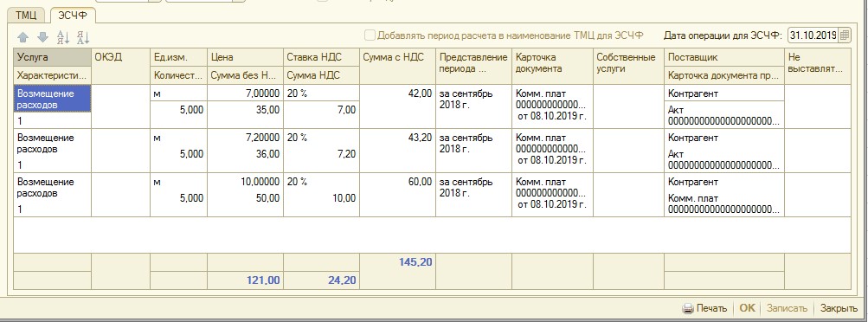This screenshot has height=322, width=868.
Task: Click the label 'Дата операции для ЭСЧФ:'
Action: tap(723, 35)
